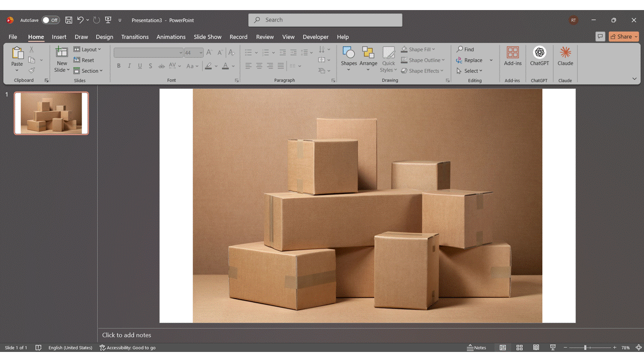Image resolution: width=644 pixels, height=362 pixels.
Task: Click Fit slide to window icon
Action: pos(638,347)
